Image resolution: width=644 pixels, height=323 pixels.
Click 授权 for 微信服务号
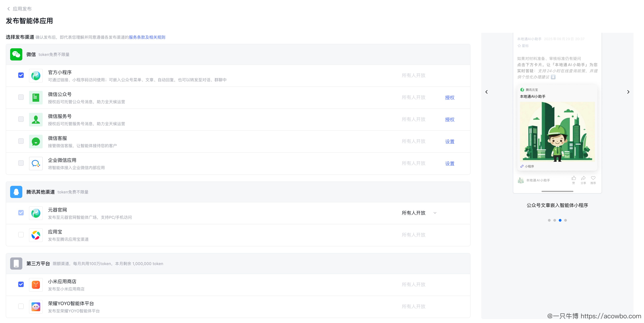450,120
